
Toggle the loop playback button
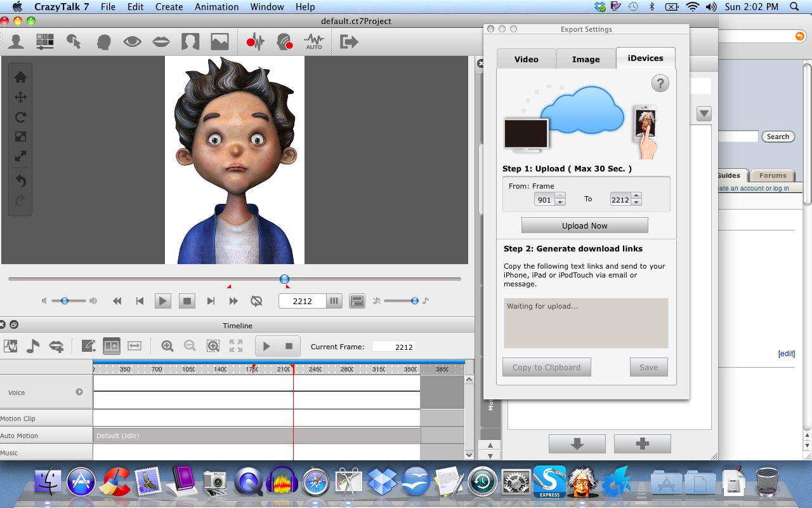(257, 301)
